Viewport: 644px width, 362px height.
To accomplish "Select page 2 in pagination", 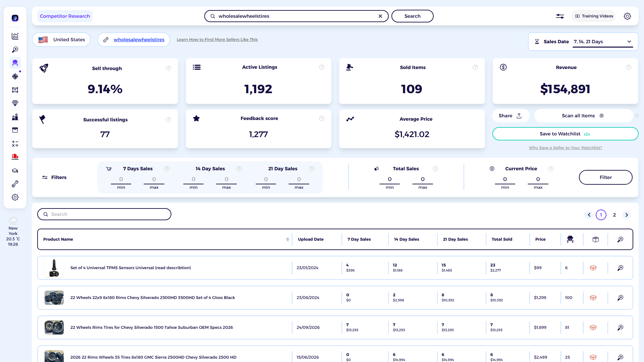I will 614,215.
